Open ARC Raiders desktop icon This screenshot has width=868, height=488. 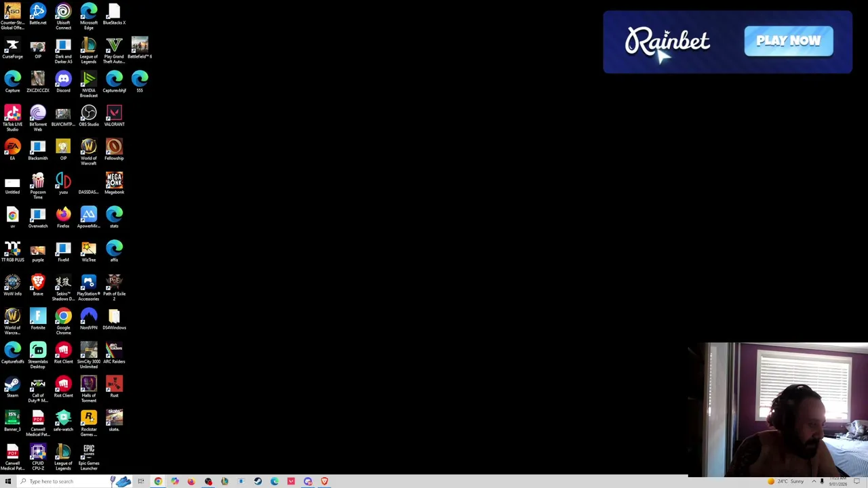114,353
